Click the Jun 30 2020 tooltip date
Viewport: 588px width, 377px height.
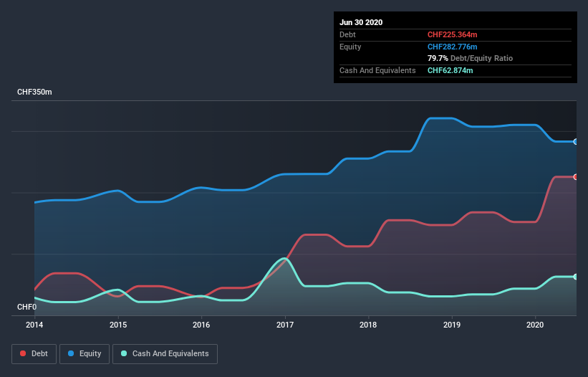tap(361, 22)
